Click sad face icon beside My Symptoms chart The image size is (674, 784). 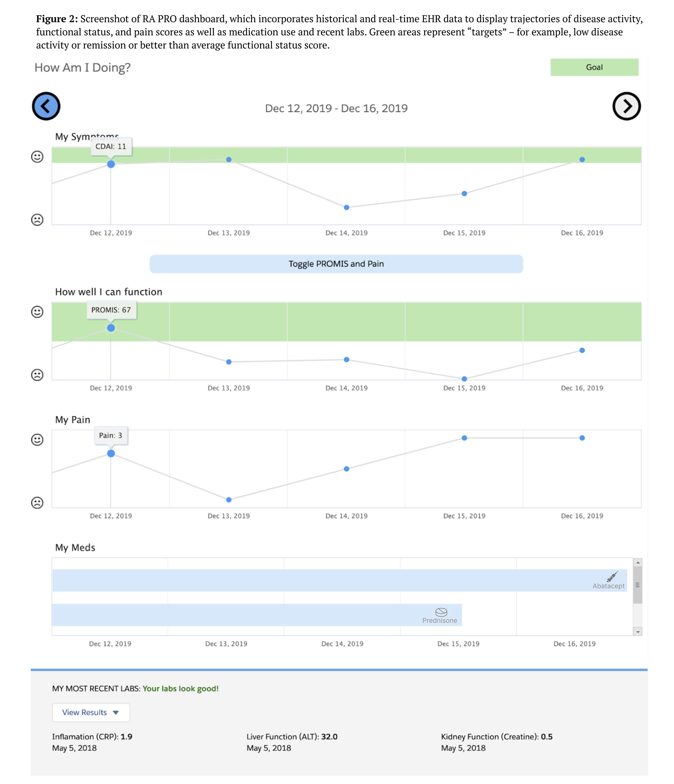37,220
